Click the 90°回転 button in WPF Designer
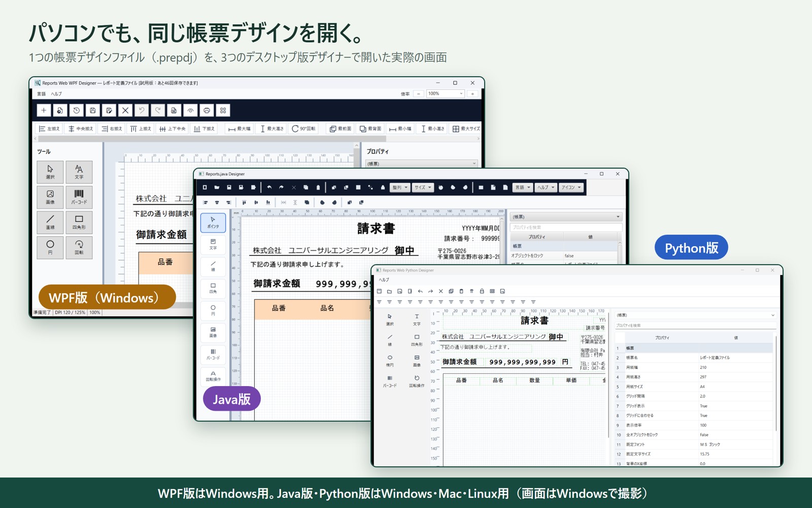 coord(303,129)
